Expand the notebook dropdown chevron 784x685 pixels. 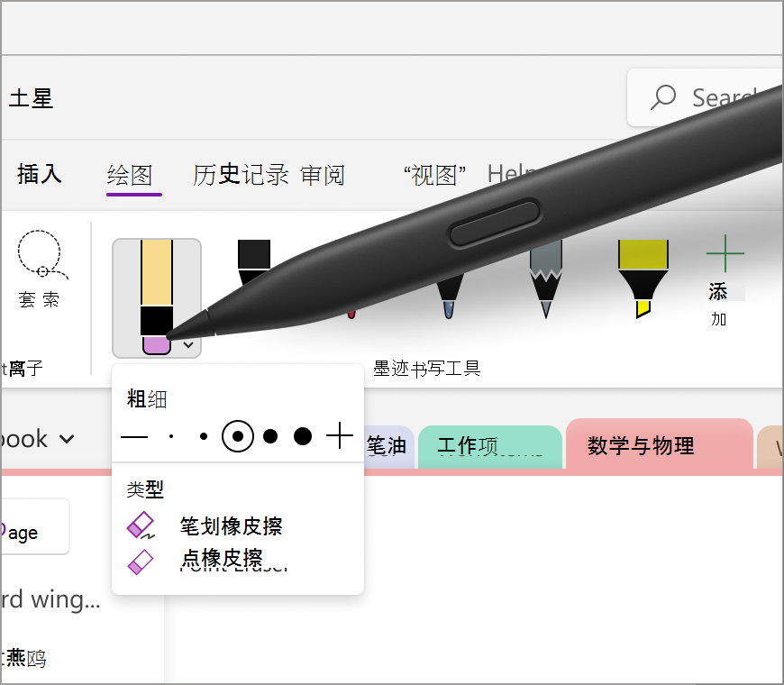tap(67, 440)
